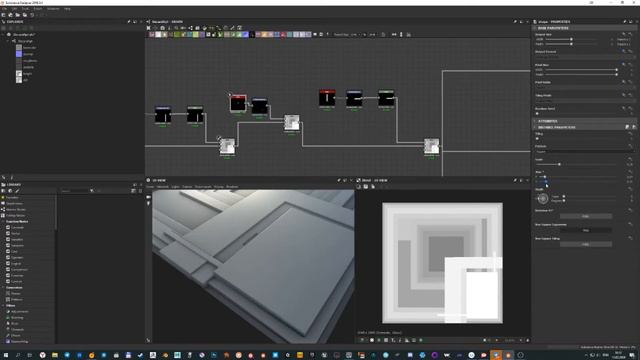Screen dimensions: 640x360
Task: Collapse the Generators library category
Action: [3, 288]
